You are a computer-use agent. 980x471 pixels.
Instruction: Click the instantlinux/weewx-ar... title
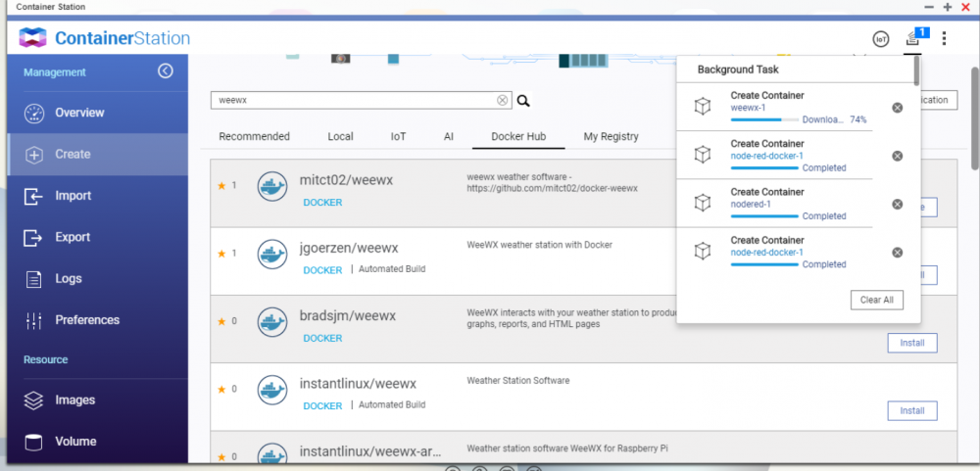coord(370,451)
